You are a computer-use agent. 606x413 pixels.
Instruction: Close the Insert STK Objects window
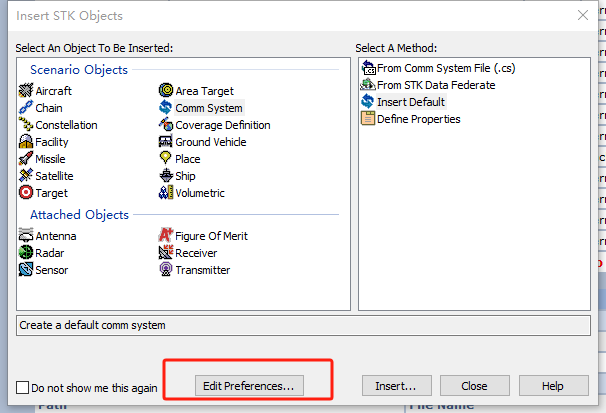point(583,15)
